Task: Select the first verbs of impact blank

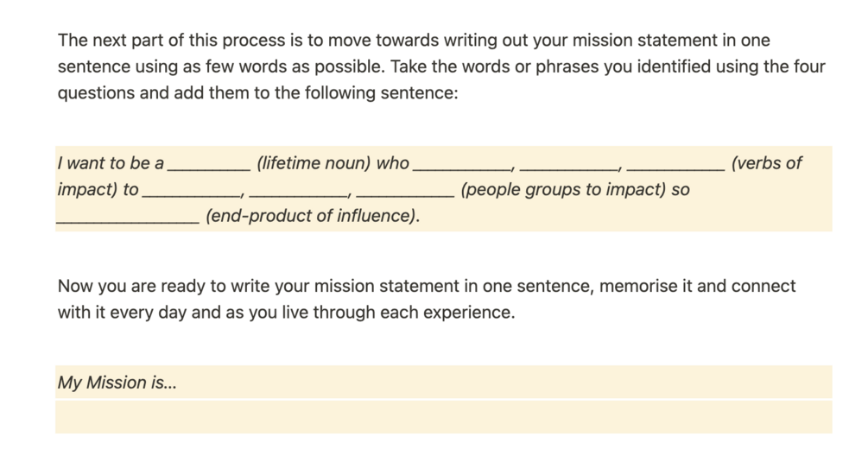Action: [x=462, y=164]
